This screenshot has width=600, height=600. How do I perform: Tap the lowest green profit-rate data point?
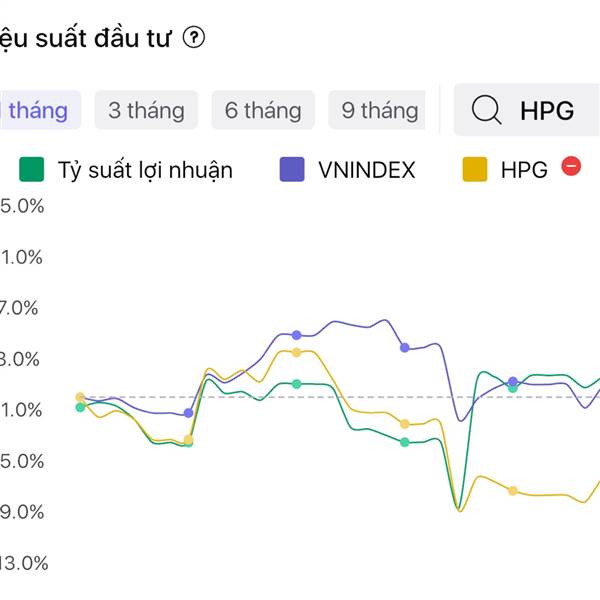tap(188, 442)
